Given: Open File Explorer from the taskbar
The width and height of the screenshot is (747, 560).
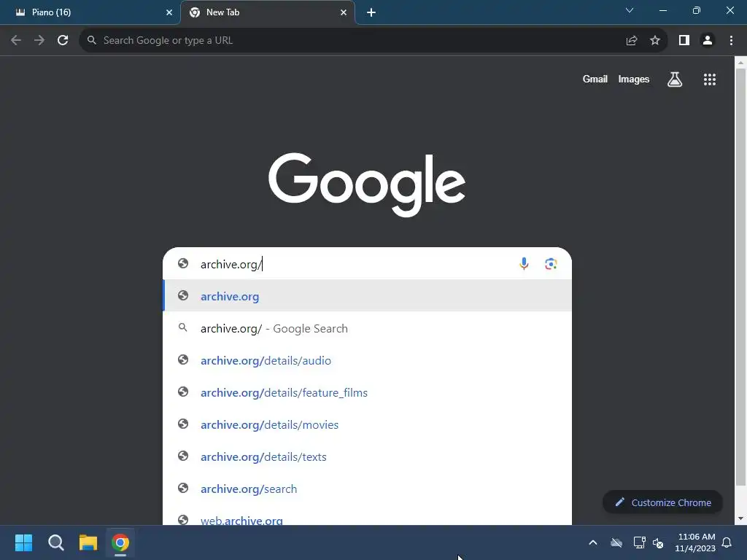Looking at the screenshot, I should (x=88, y=542).
